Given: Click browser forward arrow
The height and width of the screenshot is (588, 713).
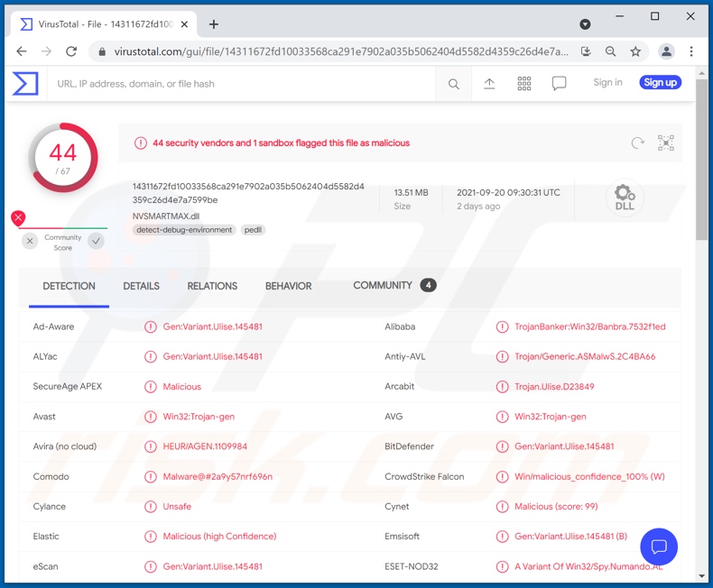Looking at the screenshot, I should point(46,51).
